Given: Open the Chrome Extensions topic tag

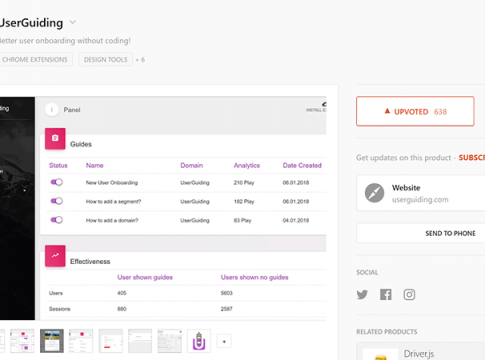Looking at the screenshot, I should (35, 60).
